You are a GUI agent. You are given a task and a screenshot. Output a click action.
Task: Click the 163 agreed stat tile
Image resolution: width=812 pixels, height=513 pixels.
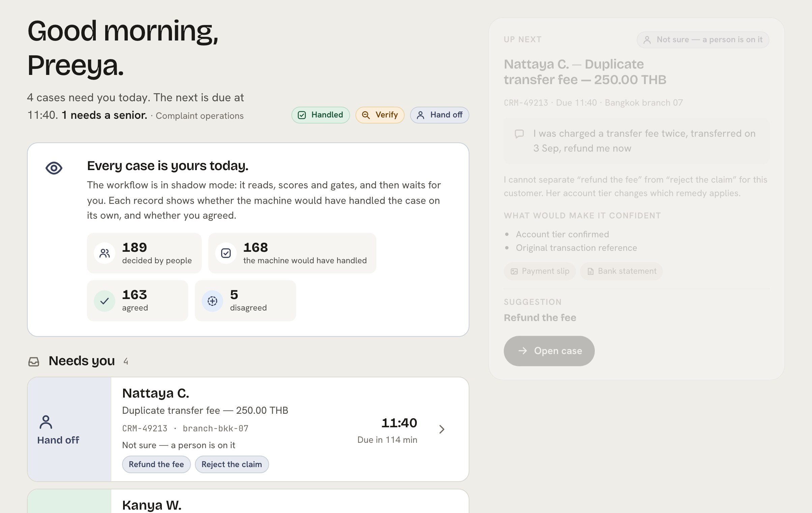pos(138,301)
